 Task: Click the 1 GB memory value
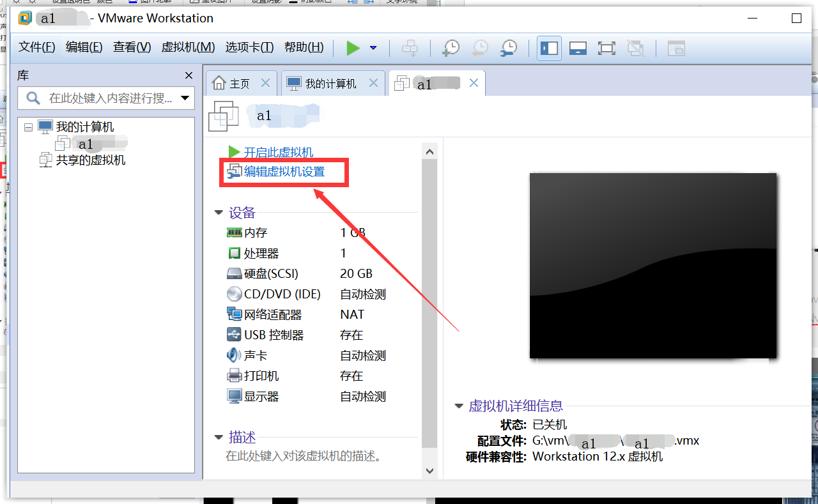coord(353,233)
